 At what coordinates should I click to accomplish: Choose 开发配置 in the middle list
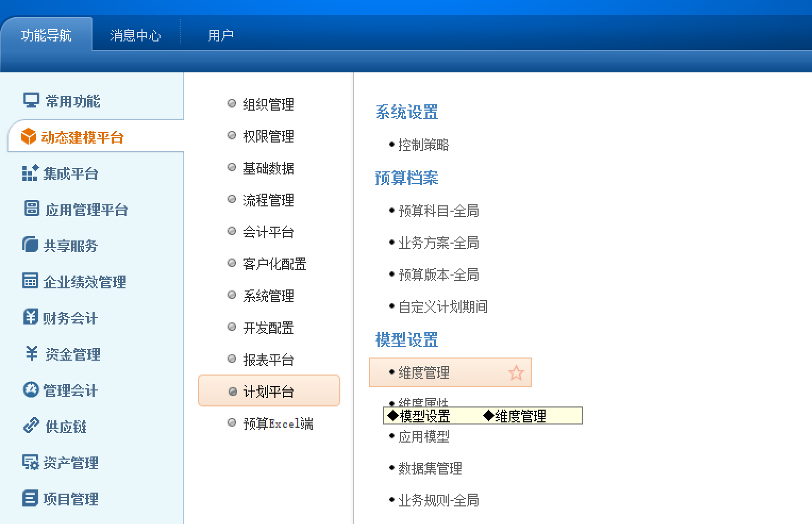tap(269, 328)
